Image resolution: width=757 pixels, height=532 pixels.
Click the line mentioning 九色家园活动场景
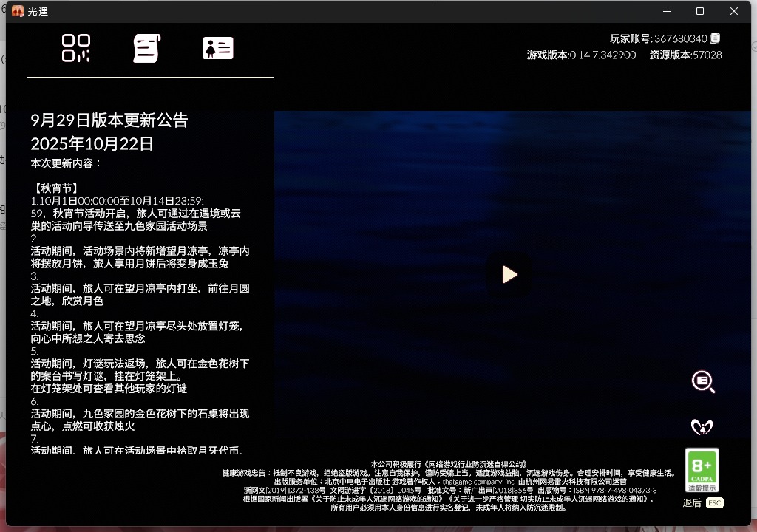(119, 226)
